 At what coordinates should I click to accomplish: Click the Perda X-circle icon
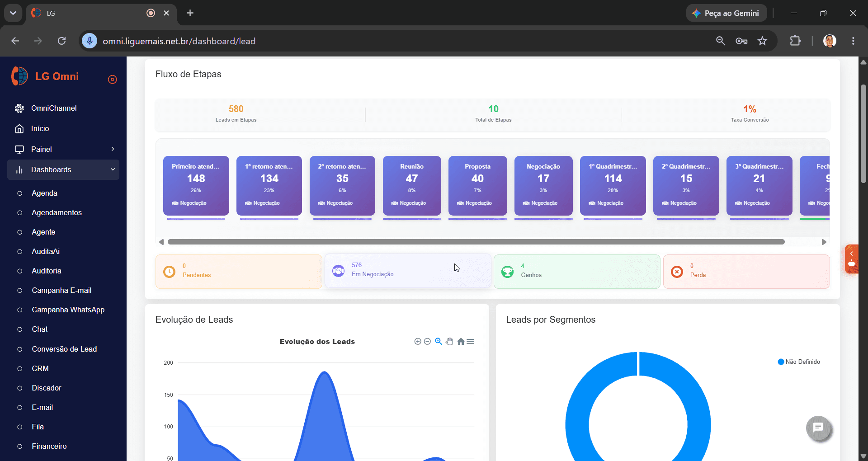[677, 272]
